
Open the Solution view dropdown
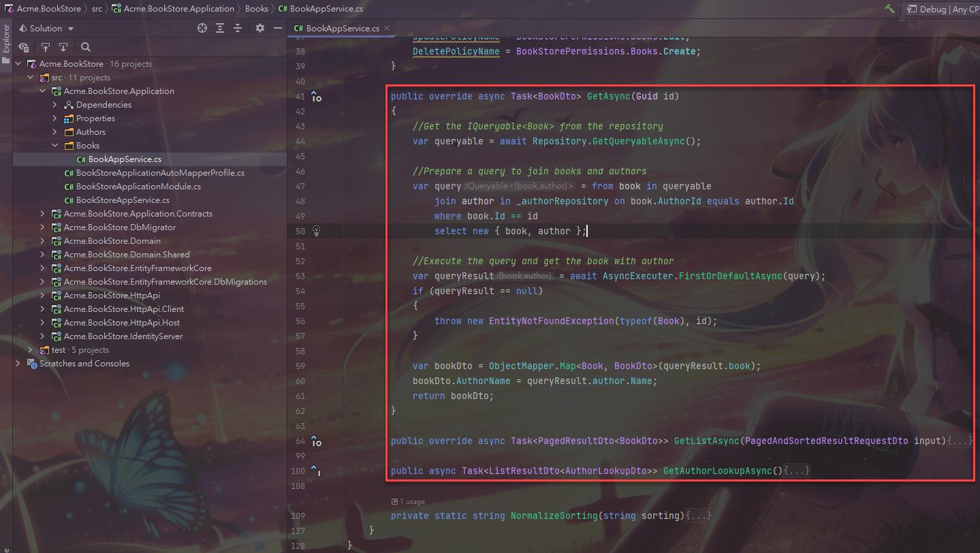[70, 29]
